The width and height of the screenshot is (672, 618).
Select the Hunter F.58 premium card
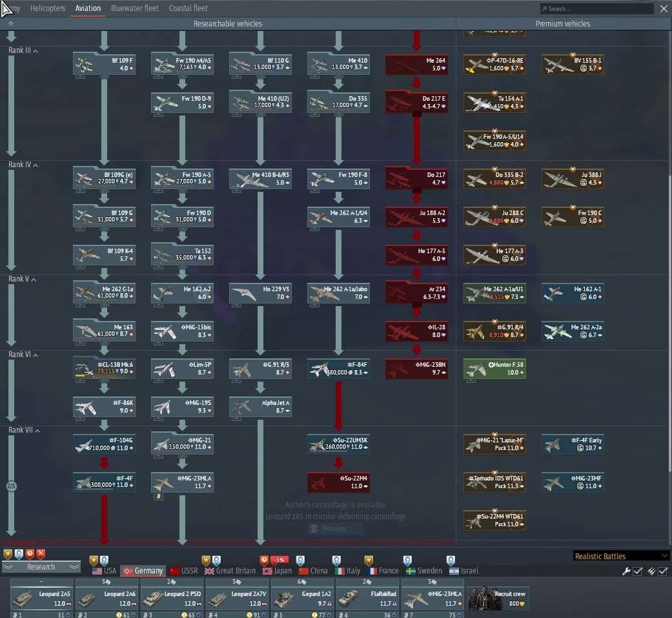494,368
